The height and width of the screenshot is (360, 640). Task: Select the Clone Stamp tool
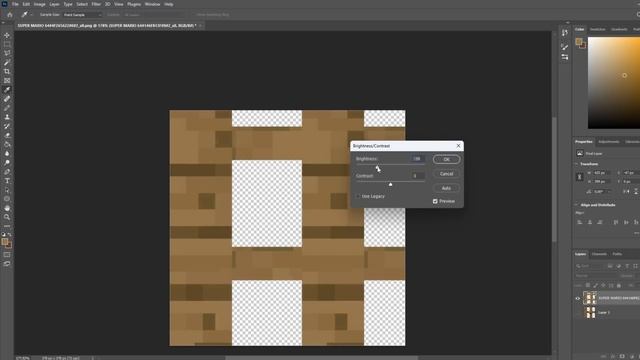tap(7, 117)
